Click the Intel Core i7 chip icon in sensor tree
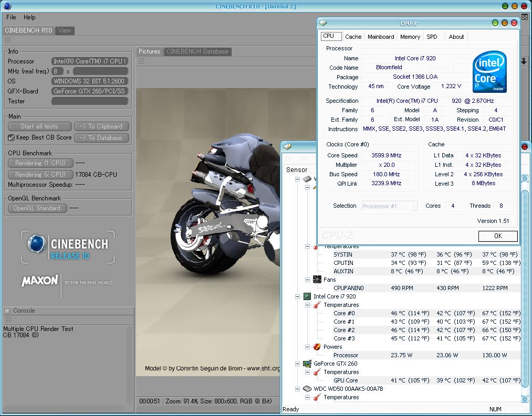 pos(307,296)
